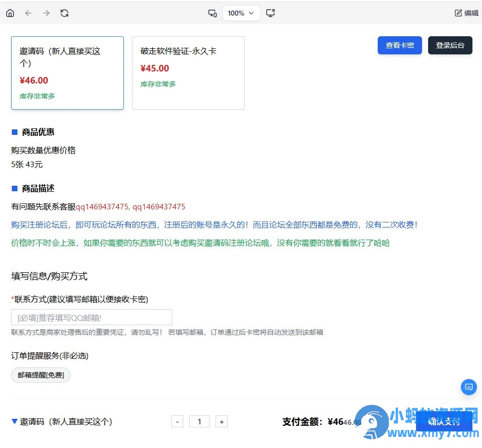
Task: Click the forward navigation arrow
Action: tap(46, 13)
